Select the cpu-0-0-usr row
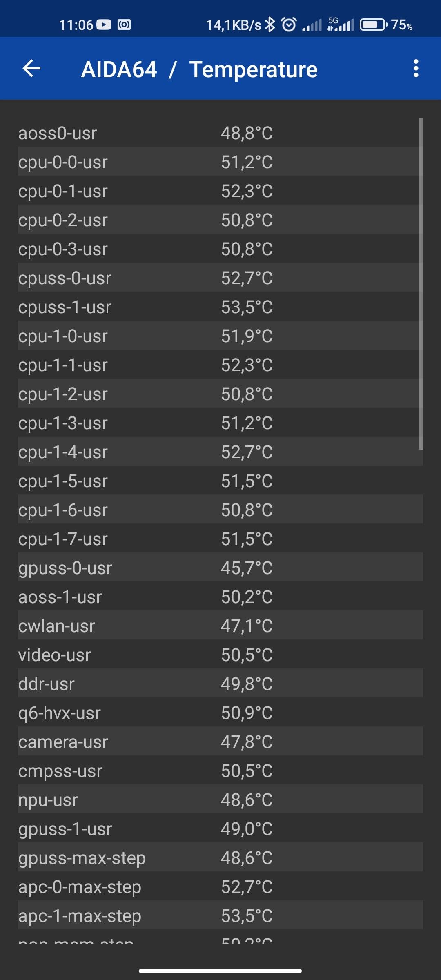Image resolution: width=441 pixels, height=980 pixels. pyautogui.click(x=220, y=161)
